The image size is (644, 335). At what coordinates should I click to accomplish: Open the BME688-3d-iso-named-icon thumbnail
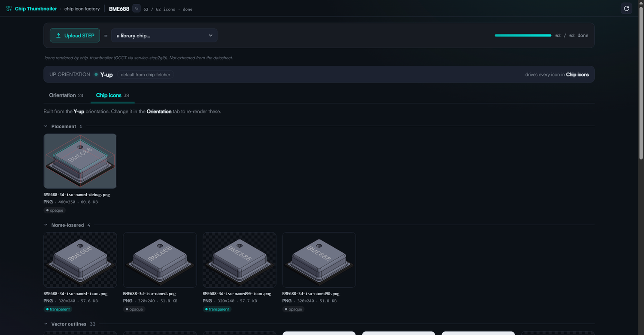(x=80, y=260)
